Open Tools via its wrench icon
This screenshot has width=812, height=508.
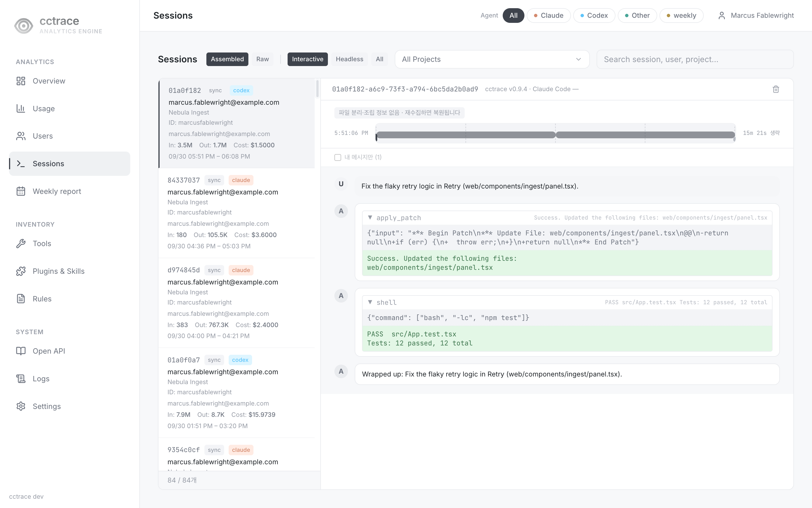21,244
